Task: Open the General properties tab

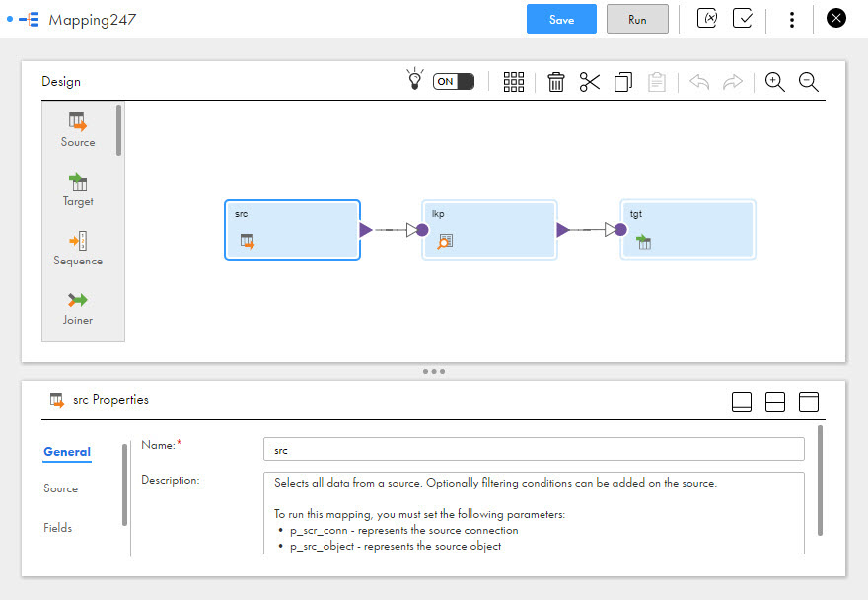Action: (x=67, y=452)
